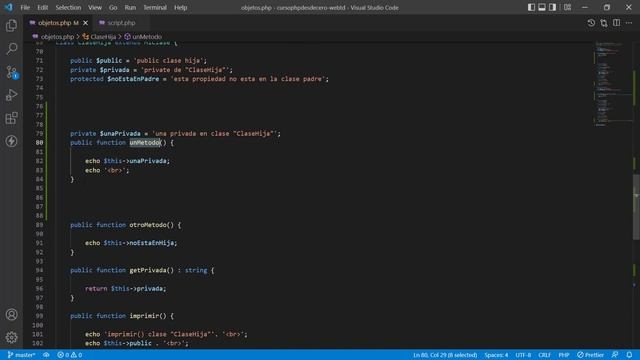The image size is (640, 360).
Task: Click the Prettier status item
Action: click(590, 355)
